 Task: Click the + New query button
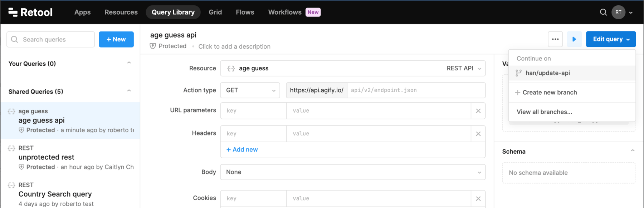click(x=116, y=39)
